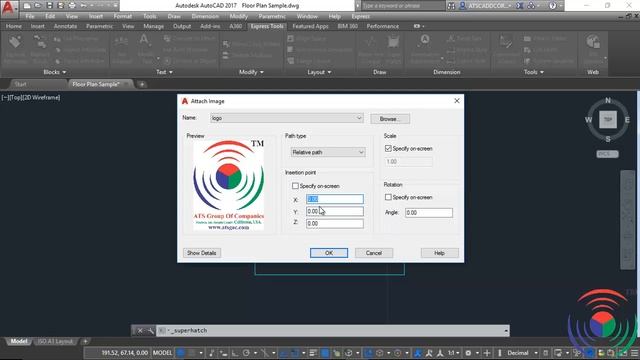Image resolution: width=640 pixels, height=360 pixels.
Task: Click the X insertion point input field
Action: 335,199
